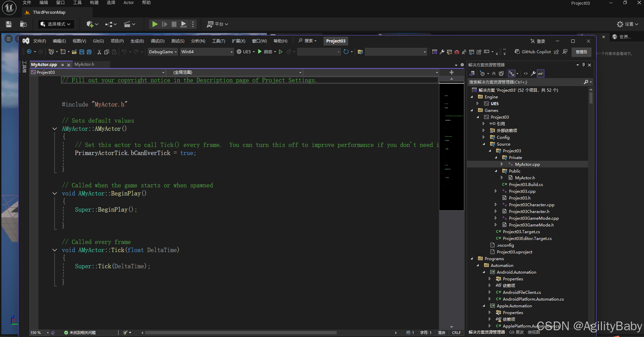Click Start Without Debugging outline arrow
This screenshot has height=337, width=644.
(x=280, y=52)
